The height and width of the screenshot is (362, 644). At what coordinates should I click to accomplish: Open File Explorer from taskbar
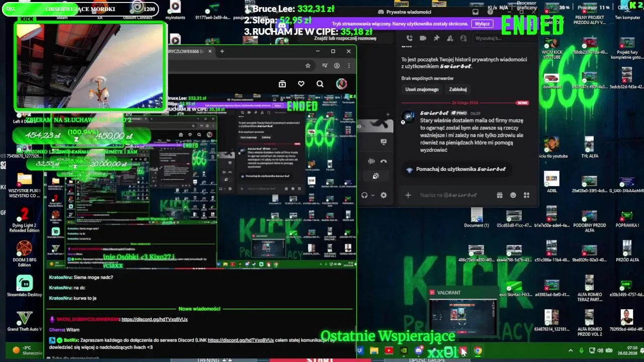click(374, 350)
